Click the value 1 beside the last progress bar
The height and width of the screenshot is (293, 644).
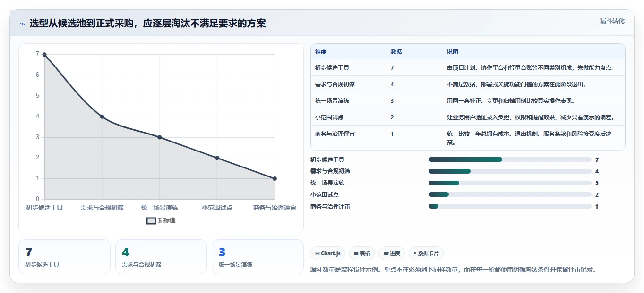click(597, 206)
